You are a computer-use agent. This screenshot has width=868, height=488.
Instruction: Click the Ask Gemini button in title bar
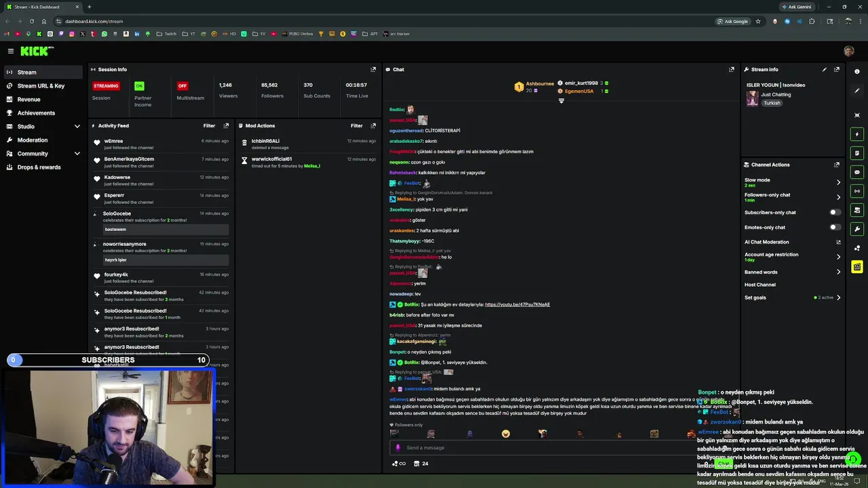click(797, 7)
